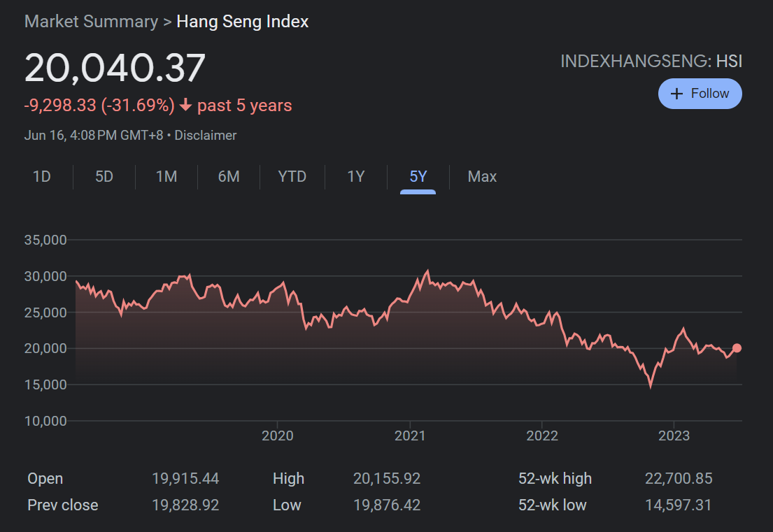Screen dimensions: 773x532
Task: Click the red current-price dot on chart
Action: click(x=737, y=348)
